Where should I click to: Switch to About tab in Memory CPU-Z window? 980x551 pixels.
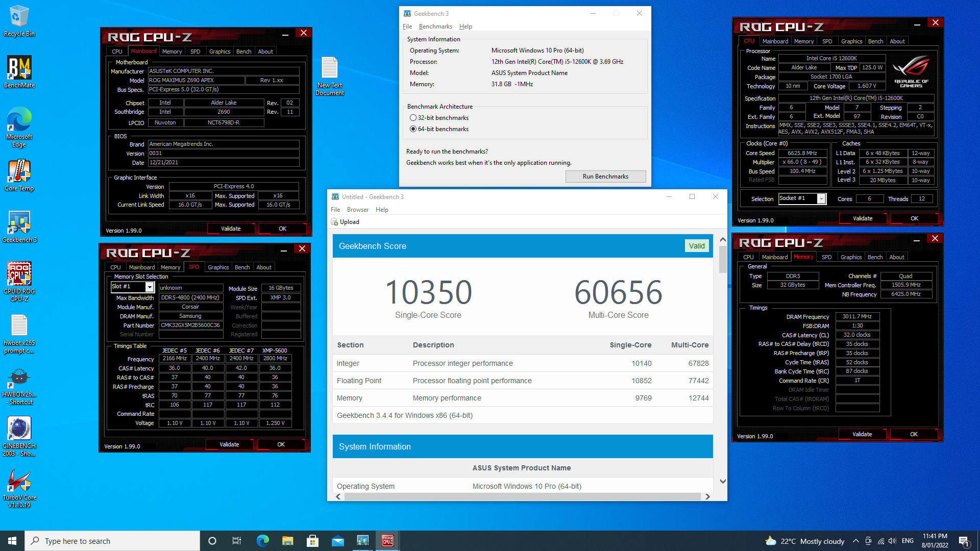897,257
